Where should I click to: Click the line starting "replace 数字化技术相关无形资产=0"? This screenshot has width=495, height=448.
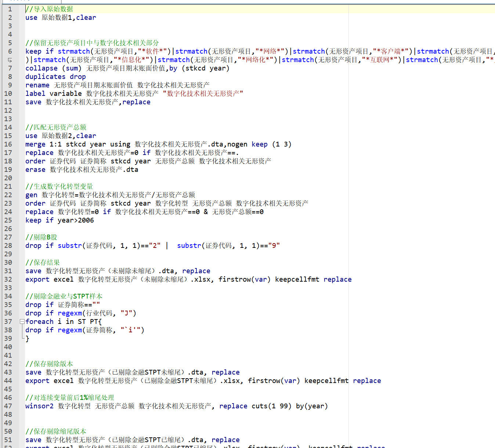132,152
